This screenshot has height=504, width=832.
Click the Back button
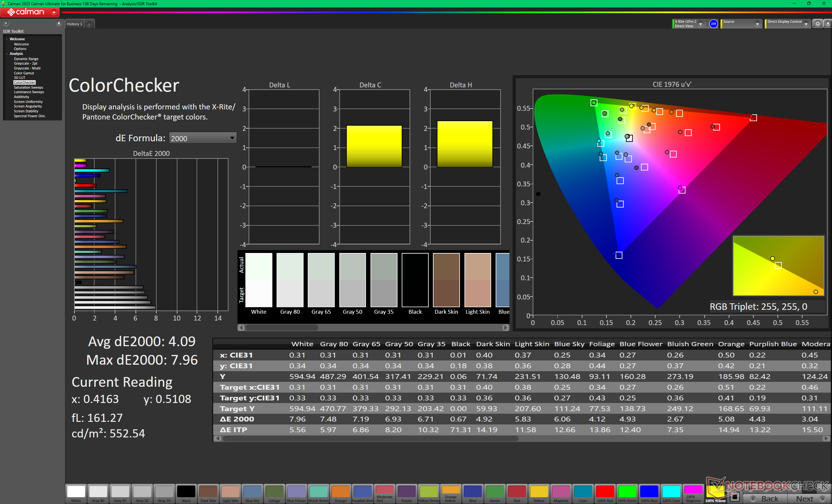click(x=765, y=498)
